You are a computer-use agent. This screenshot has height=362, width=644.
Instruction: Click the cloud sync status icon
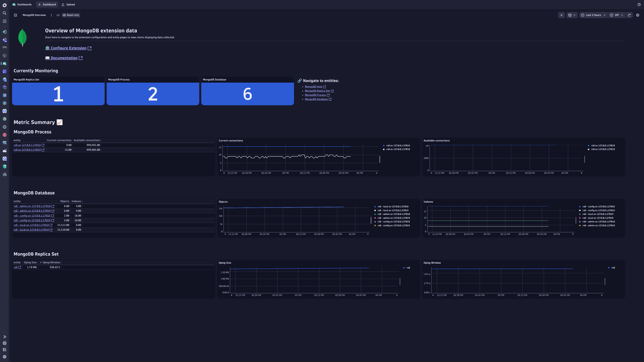pyautogui.click(x=58, y=15)
